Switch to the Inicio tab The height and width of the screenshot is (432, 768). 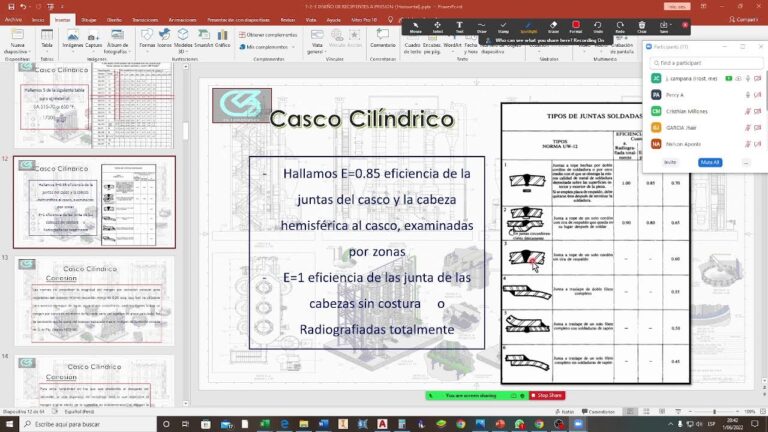tap(38, 20)
